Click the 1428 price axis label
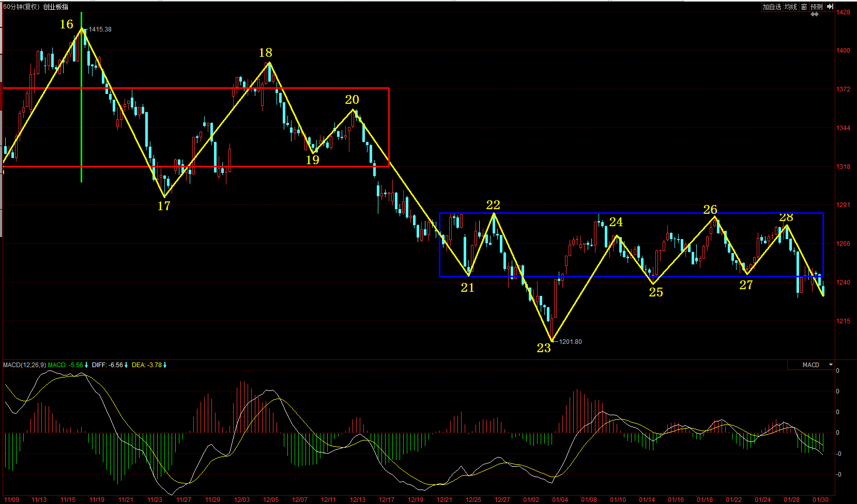This screenshot has height=504, width=857. (x=843, y=12)
